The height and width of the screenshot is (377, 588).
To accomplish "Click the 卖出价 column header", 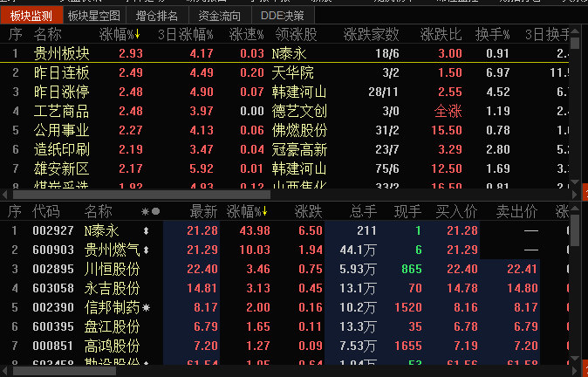I will (x=516, y=212).
